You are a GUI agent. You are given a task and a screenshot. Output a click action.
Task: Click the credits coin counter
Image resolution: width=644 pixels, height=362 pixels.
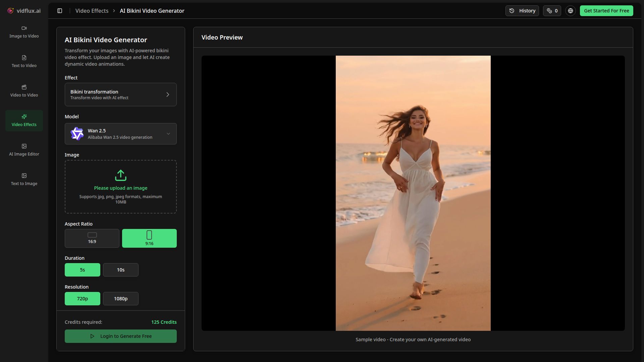(x=552, y=11)
